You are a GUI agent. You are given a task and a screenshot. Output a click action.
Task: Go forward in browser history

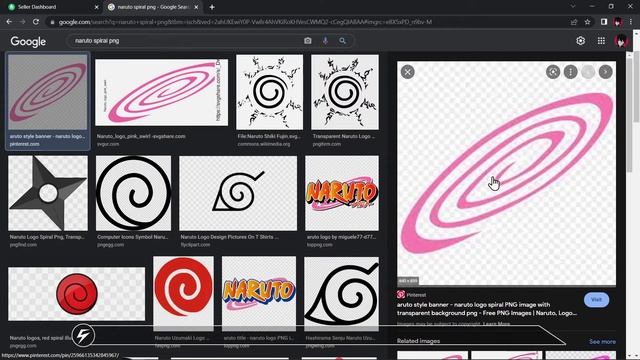[22, 22]
